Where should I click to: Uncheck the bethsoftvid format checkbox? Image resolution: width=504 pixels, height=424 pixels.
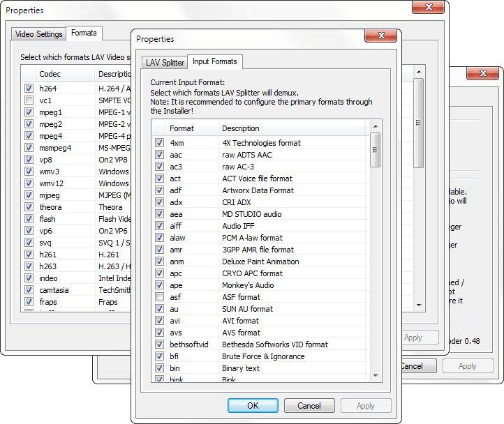click(x=159, y=344)
